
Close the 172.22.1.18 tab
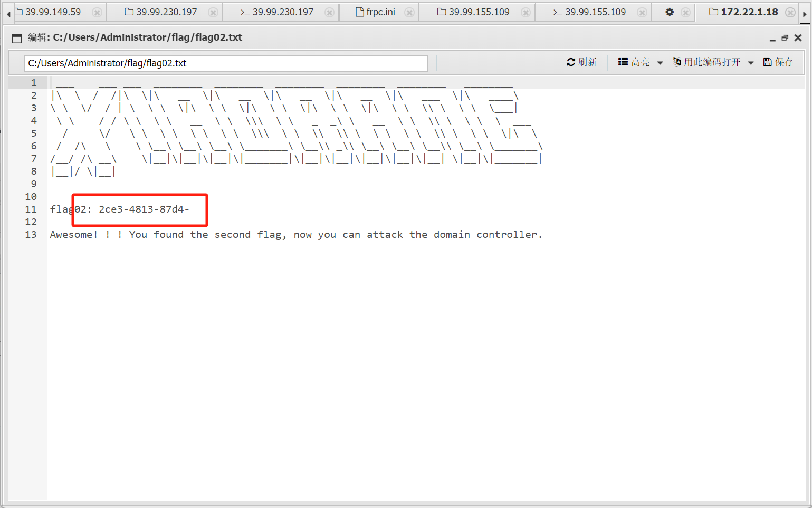pyautogui.click(x=790, y=13)
